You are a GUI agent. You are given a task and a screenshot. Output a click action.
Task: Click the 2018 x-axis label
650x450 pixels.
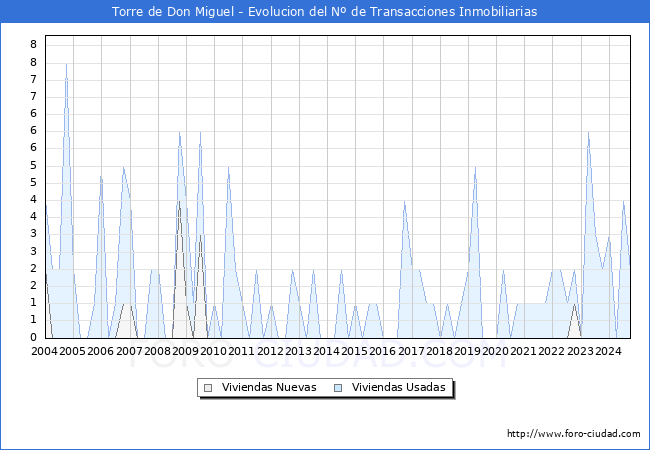(x=439, y=351)
